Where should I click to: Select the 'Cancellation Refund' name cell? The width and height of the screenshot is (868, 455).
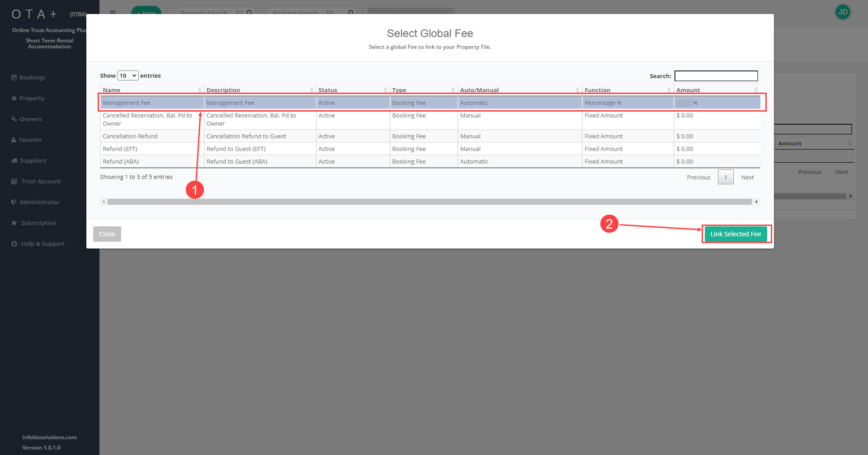coord(152,136)
